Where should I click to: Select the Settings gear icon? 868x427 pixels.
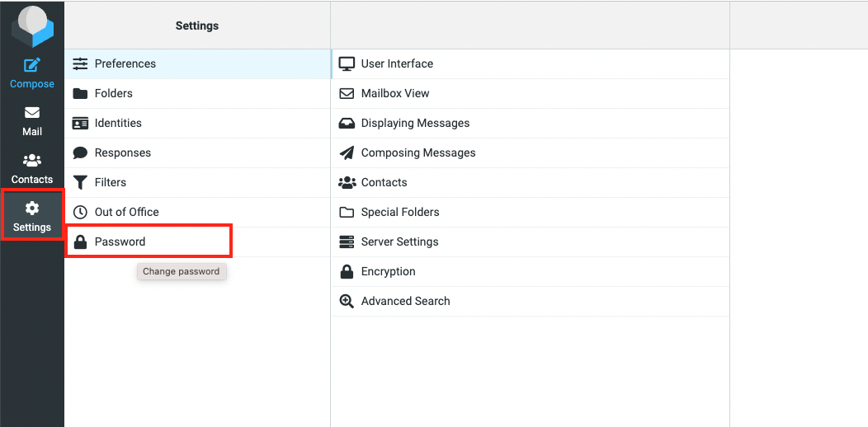click(x=32, y=209)
